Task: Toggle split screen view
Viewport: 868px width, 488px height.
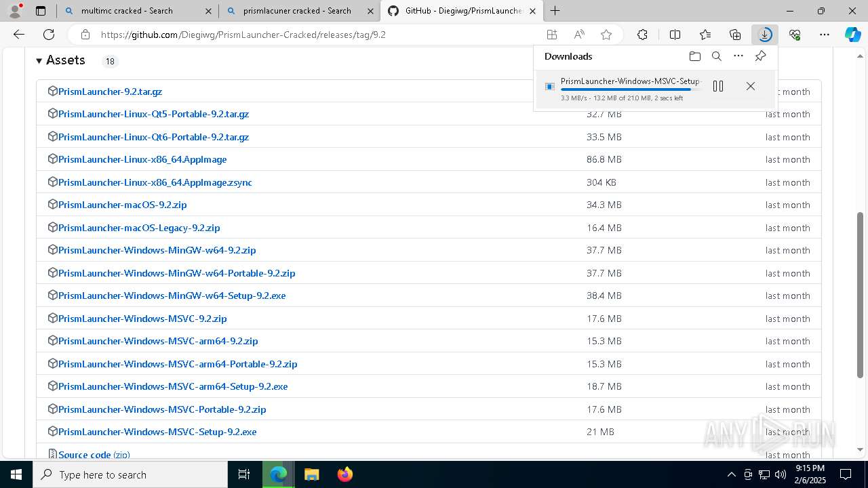Action: pyautogui.click(x=675, y=35)
